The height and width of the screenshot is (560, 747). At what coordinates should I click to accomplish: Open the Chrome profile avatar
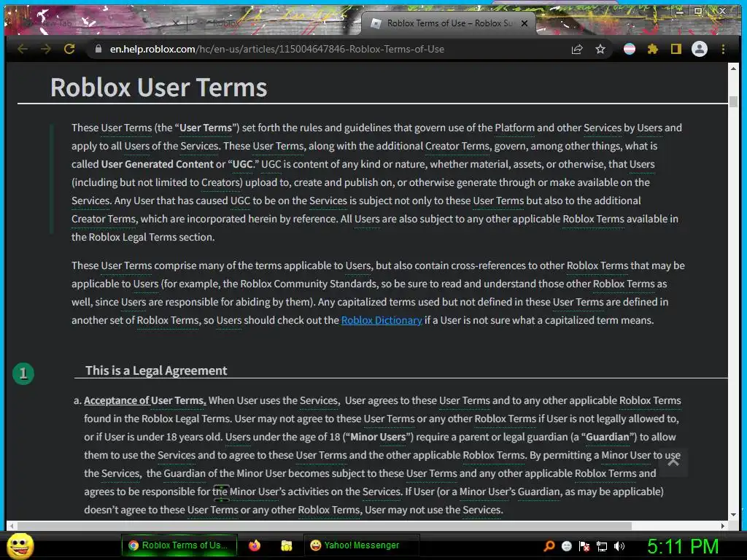[x=700, y=49]
